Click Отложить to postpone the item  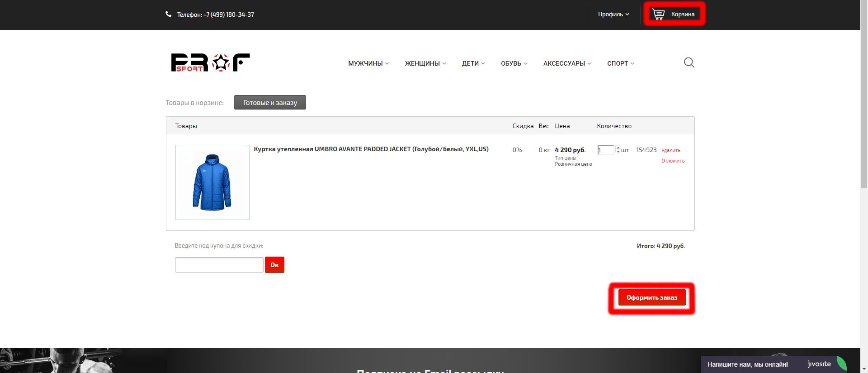coord(673,161)
